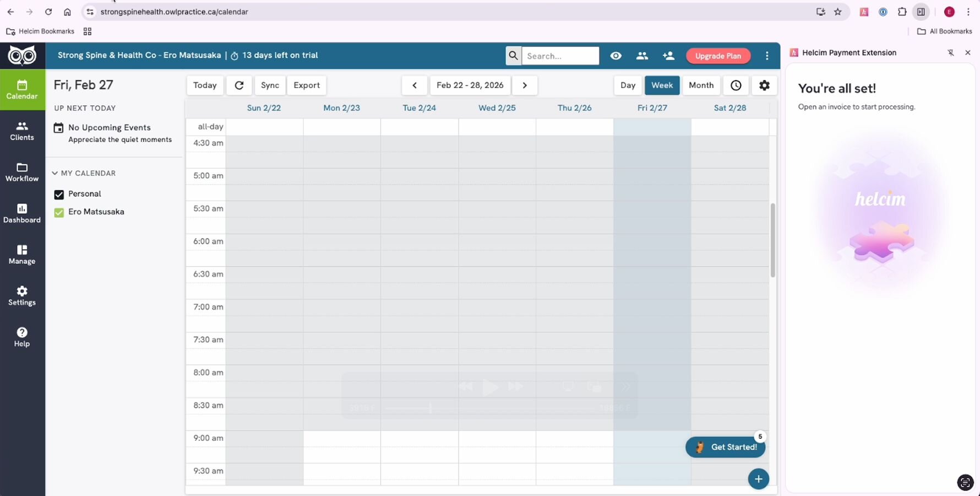Open the Clients section in sidebar
The image size is (980, 496).
[x=22, y=131]
